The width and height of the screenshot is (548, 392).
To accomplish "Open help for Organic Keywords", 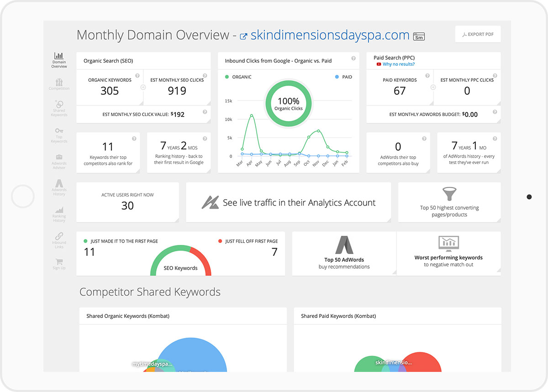I will coord(137,76).
